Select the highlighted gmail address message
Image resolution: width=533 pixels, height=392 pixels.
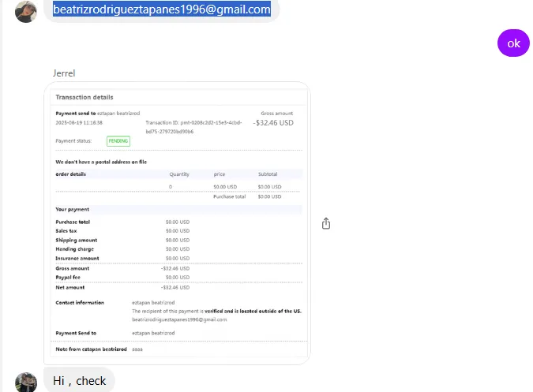(x=162, y=9)
